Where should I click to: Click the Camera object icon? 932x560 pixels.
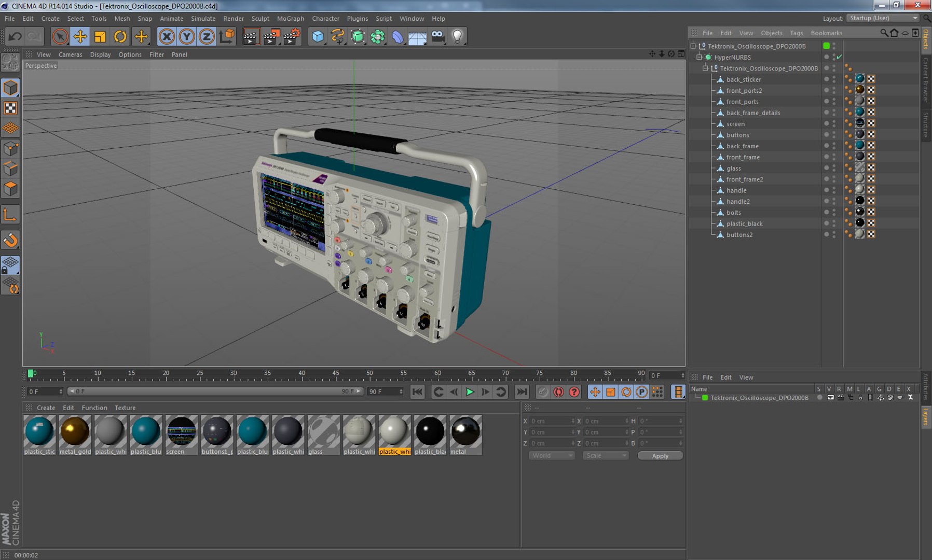(x=438, y=36)
